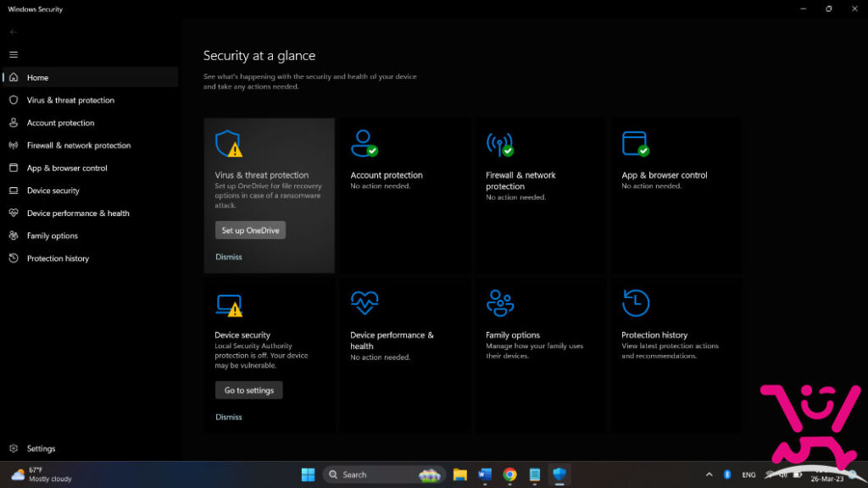Click the large shield warning icon on Virus & threat card
The image size is (868, 488).
click(x=229, y=144)
